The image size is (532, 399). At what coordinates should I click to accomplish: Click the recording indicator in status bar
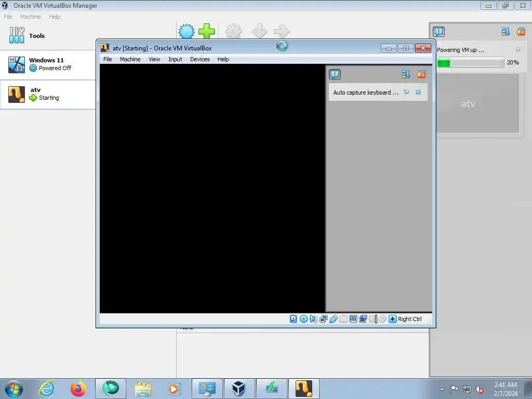coord(363,319)
